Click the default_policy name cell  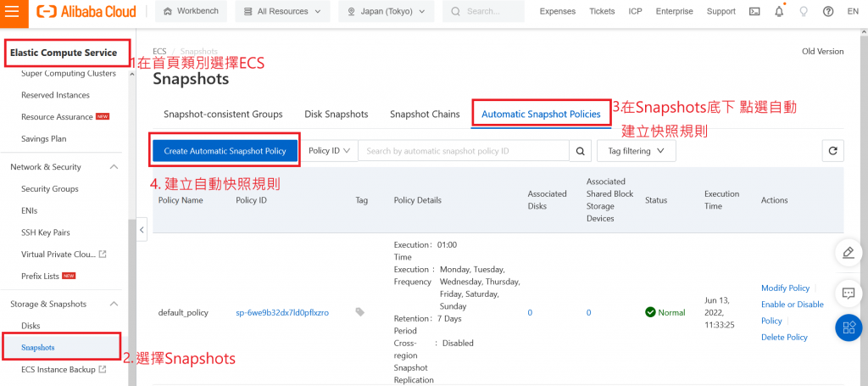[x=183, y=312]
